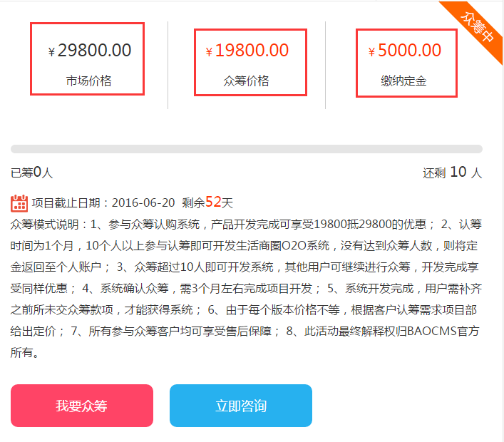Click the red calendar icon

click(19, 203)
